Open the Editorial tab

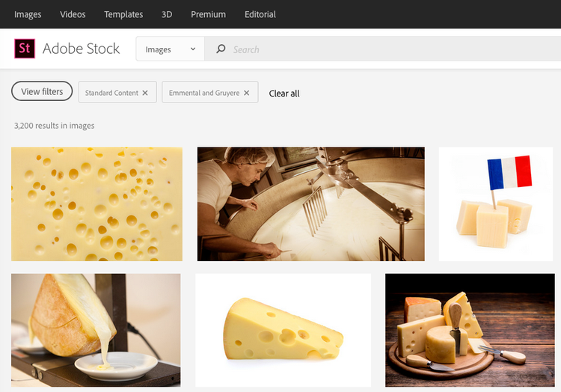(x=260, y=14)
